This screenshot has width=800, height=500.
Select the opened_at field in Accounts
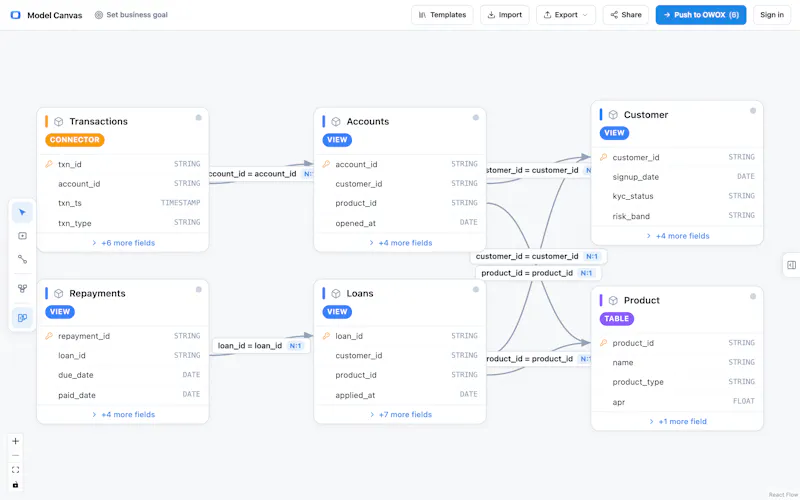point(401,223)
